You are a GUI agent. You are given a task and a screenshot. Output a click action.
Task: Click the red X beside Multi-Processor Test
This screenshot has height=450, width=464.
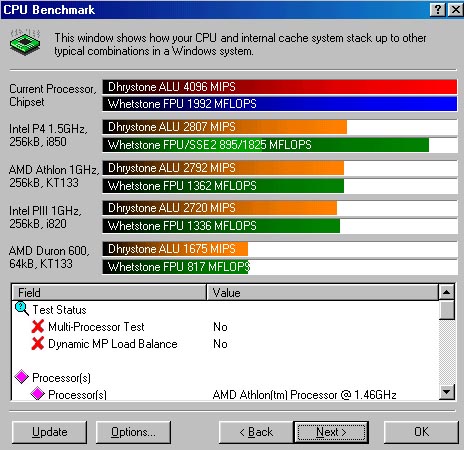(x=38, y=326)
